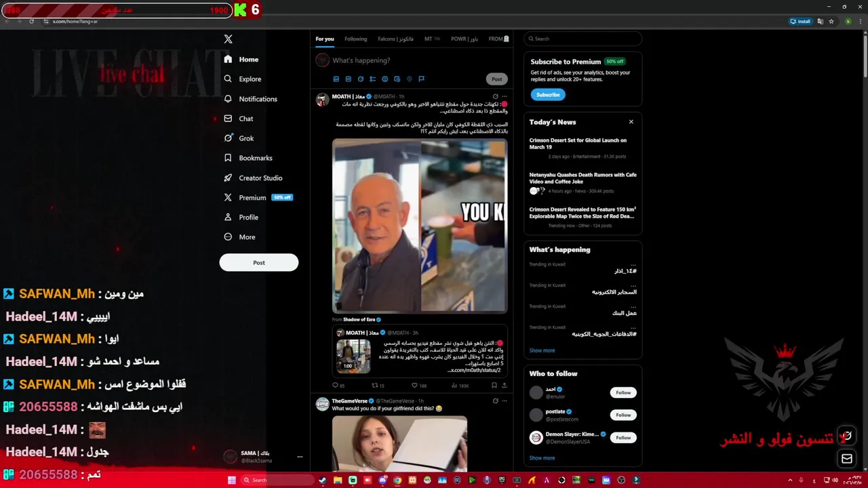Viewport: 868px width, 488px height.
Task: Open Steam from the taskbar
Action: (x=323, y=480)
